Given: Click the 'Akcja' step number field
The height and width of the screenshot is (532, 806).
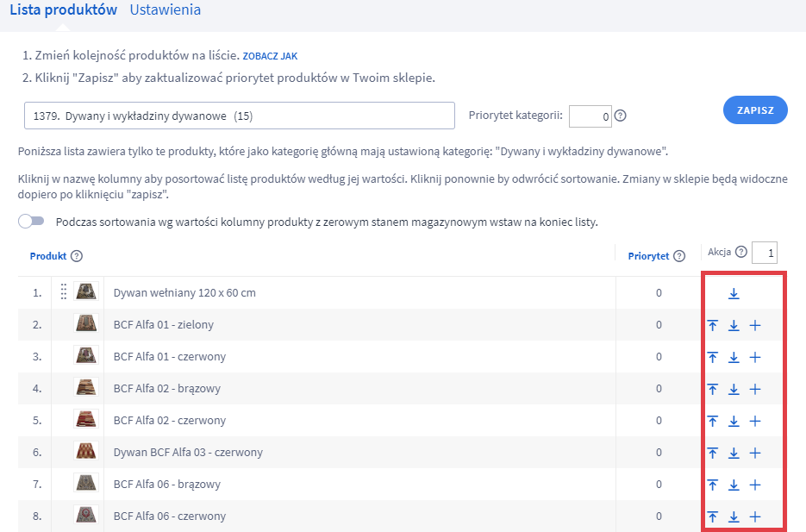Looking at the screenshot, I should [x=765, y=253].
